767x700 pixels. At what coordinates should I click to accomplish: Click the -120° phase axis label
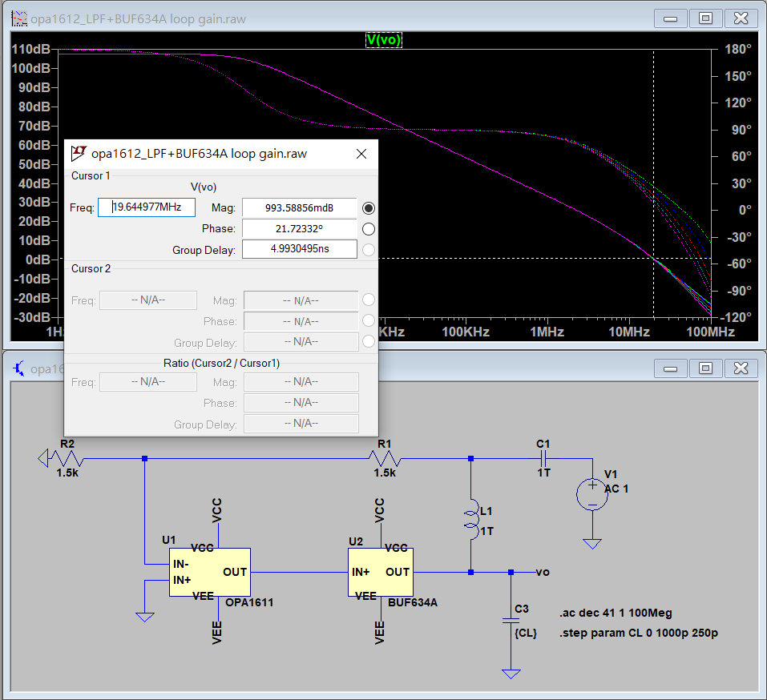coord(735,317)
